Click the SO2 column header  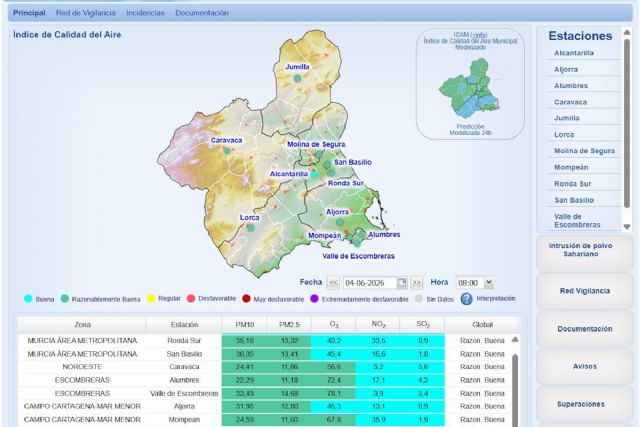(x=423, y=325)
